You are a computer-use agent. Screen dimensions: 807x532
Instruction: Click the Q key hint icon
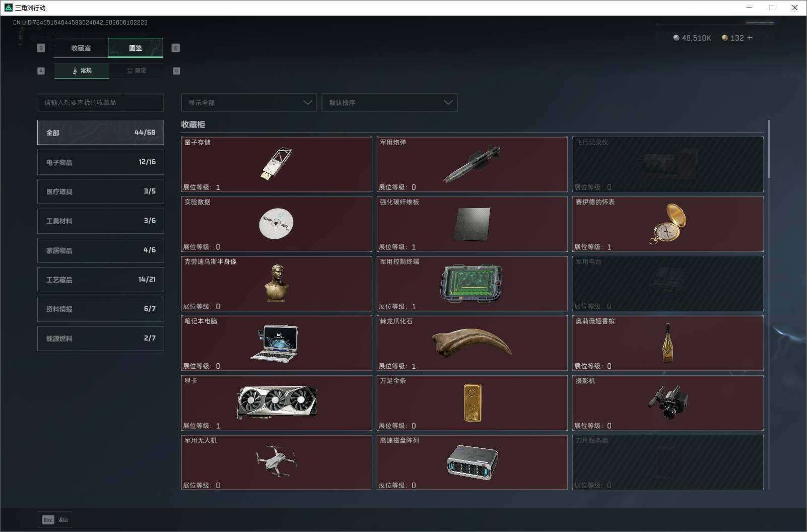41,48
